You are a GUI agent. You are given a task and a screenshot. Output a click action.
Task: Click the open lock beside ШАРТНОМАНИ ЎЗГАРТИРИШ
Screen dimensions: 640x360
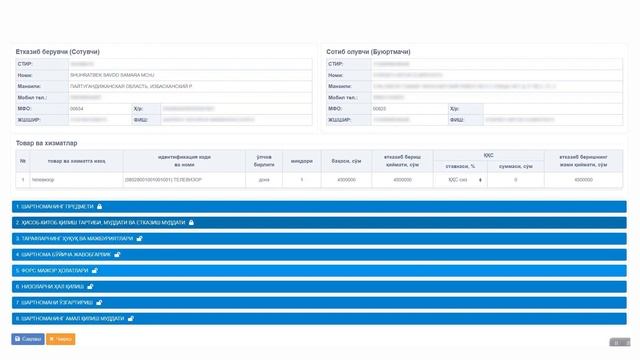coord(99,302)
